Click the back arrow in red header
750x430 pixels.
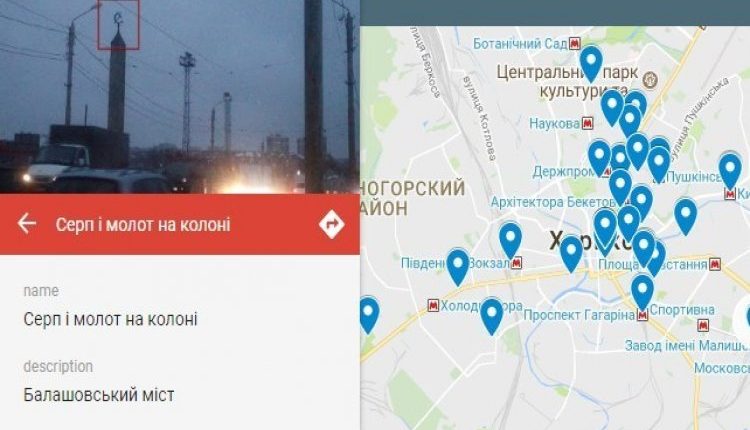(x=27, y=223)
